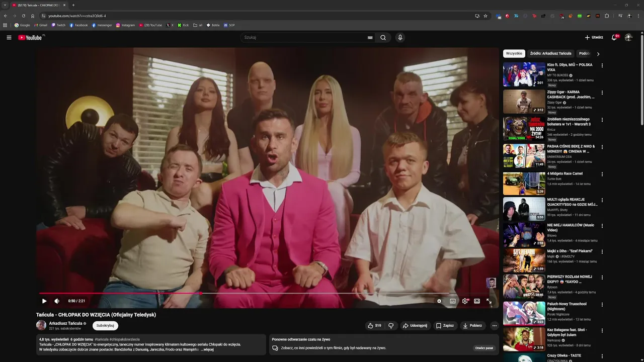Open the browser extensions puzzle icon
This screenshot has height=362, width=644.
(x=607, y=16)
